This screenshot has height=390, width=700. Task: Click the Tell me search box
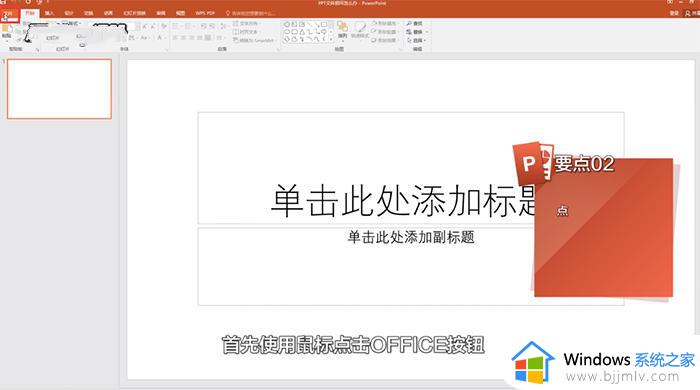coord(250,13)
